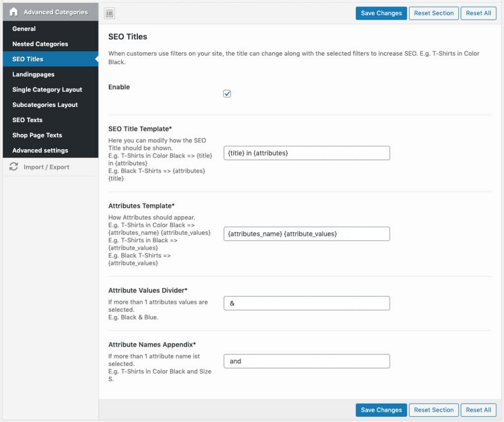Go to Landingpages settings
The width and height of the screenshot is (504, 422).
coord(51,74)
